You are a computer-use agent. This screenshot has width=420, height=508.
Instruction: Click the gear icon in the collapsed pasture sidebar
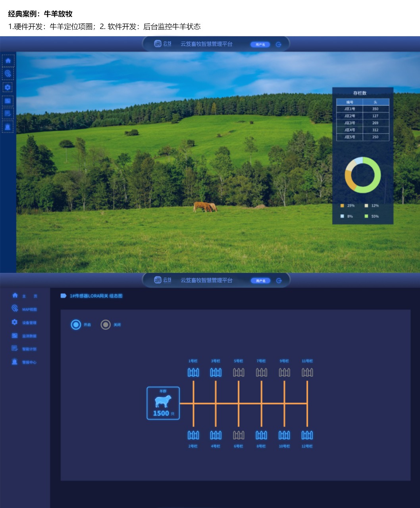pyautogui.click(x=8, y=87)
